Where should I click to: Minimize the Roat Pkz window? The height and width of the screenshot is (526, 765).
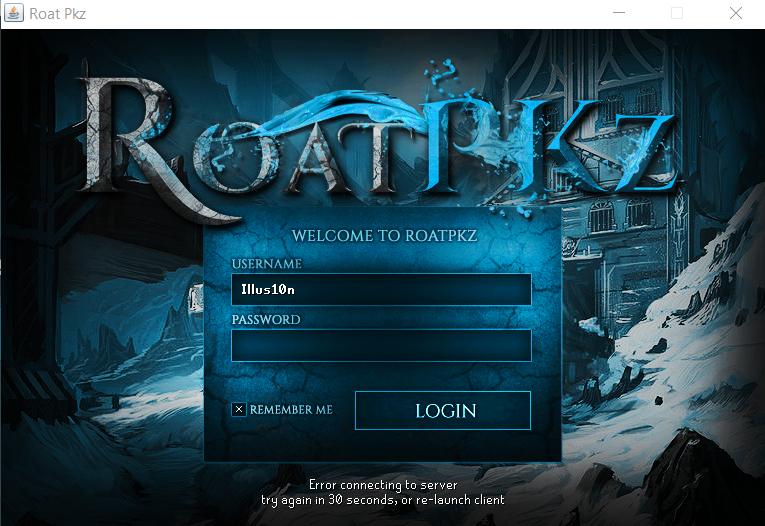tap(619, 13)
